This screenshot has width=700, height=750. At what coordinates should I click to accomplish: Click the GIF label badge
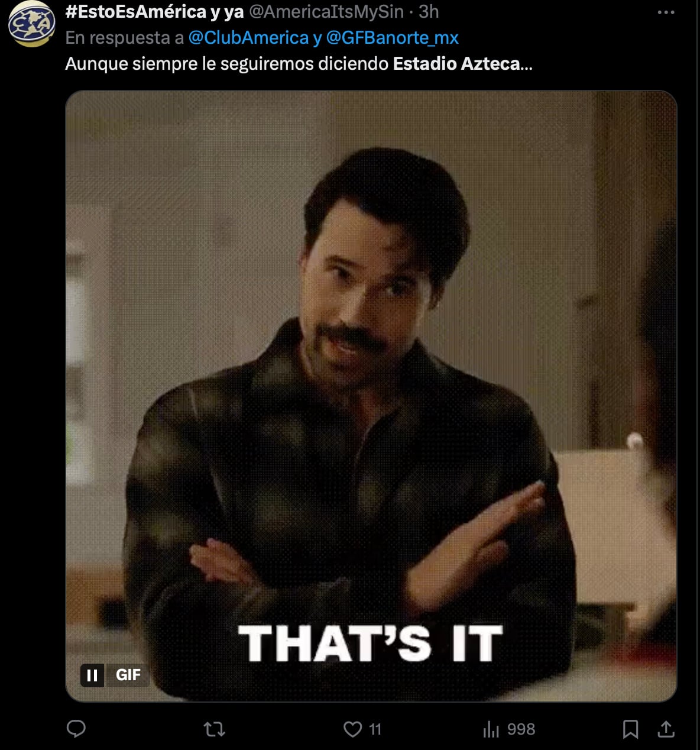click(x=128, y=675)
